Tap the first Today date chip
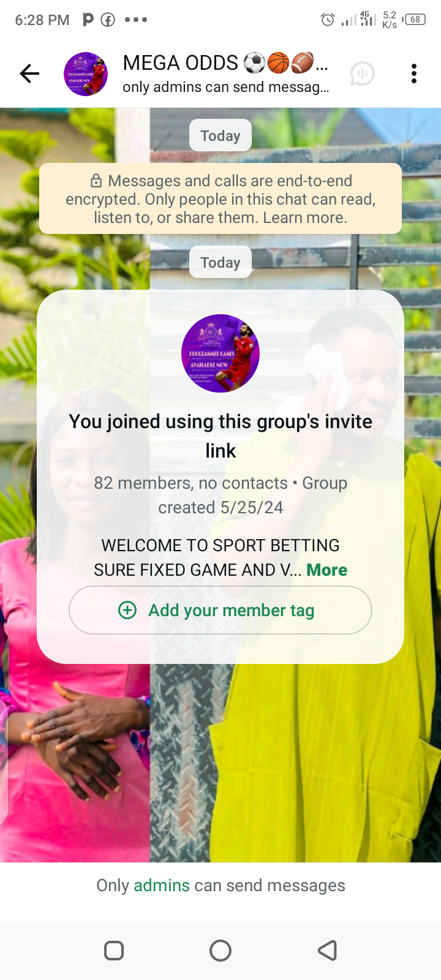 point(221,135)
